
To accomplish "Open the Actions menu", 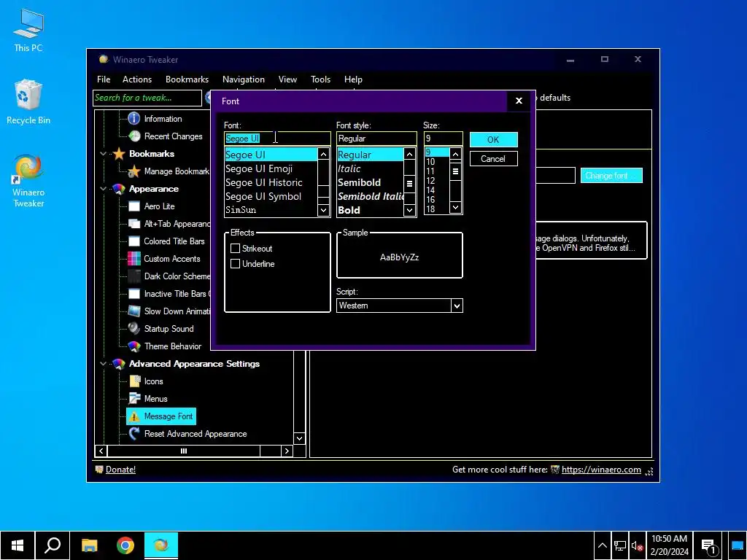I will click(137, 79).
